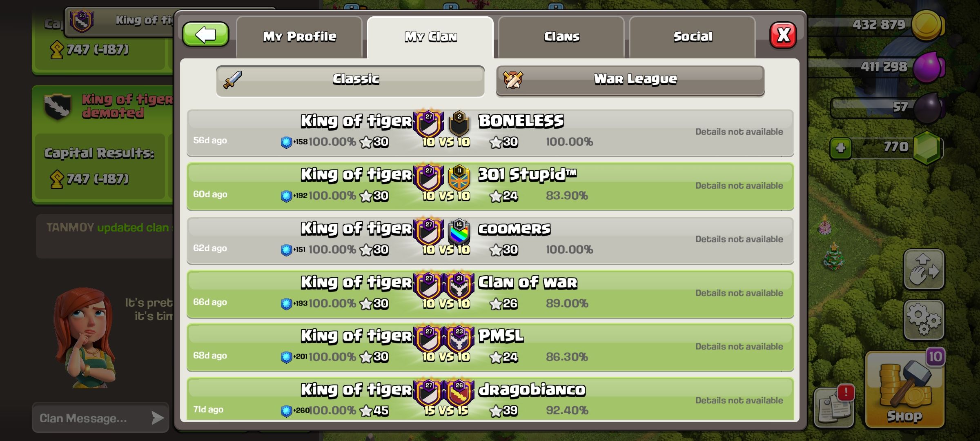Open the settings gears button
The width and height of the screenshot is (980, 441).
[x=924, y=320]
